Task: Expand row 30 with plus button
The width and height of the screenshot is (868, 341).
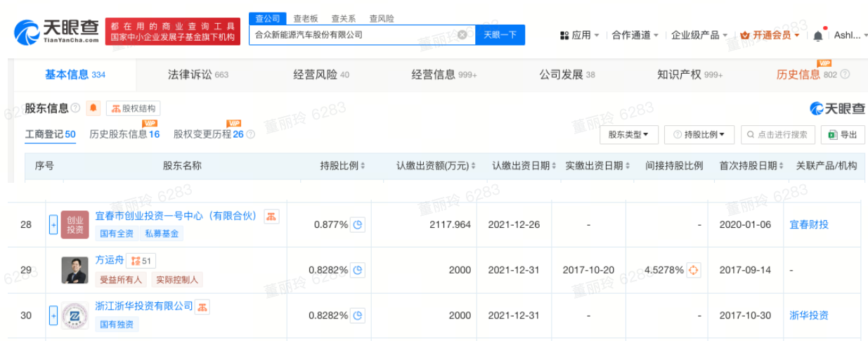Action: tap(53, 316)
